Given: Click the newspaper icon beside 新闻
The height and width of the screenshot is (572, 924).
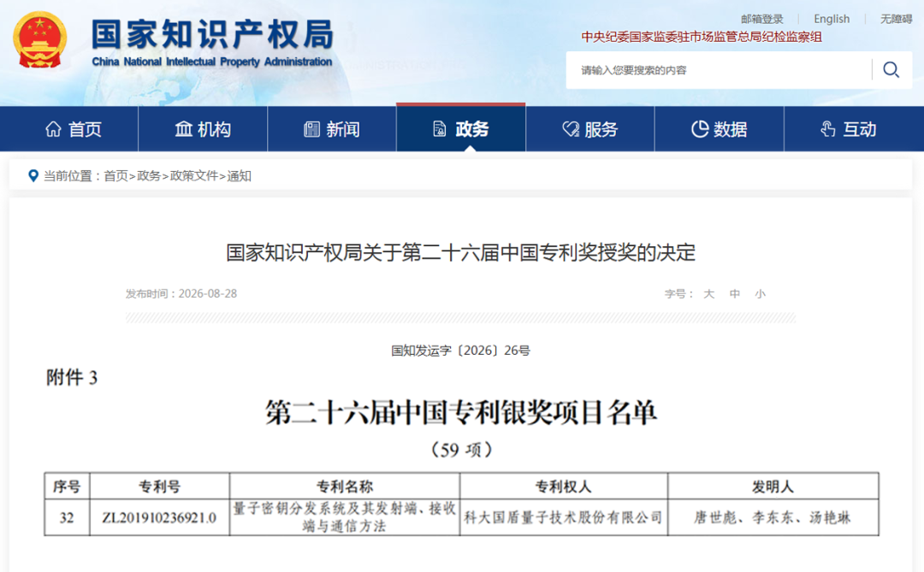Looking at the screenshot, I should [x=311, y=129].
